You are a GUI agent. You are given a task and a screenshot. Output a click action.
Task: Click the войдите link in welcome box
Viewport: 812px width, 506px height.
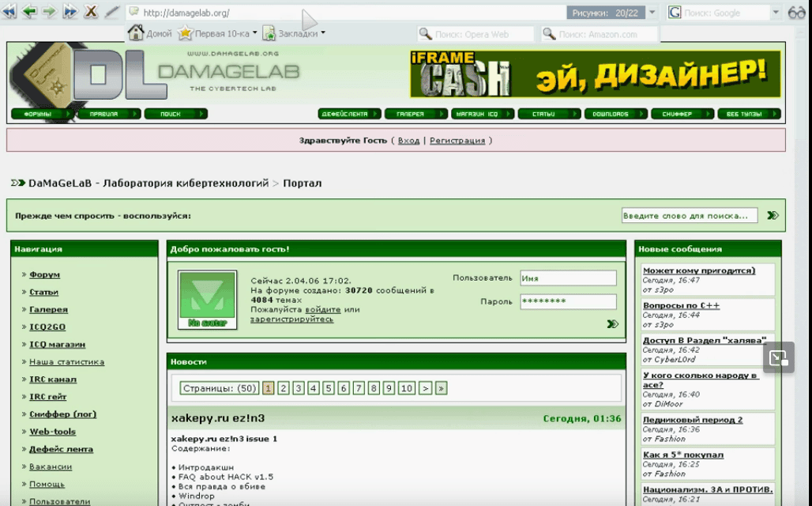click(322, 309)
